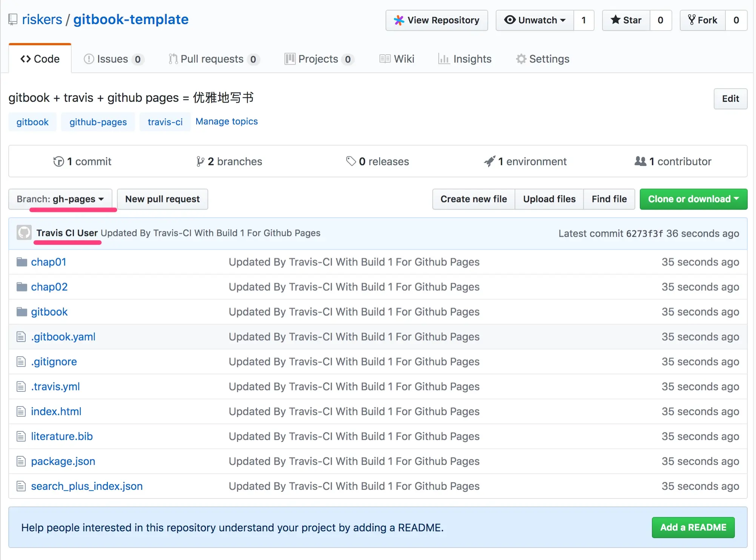Open the Unwatch notifications dropdown
756x560 pixels.
tap(535, 20)
